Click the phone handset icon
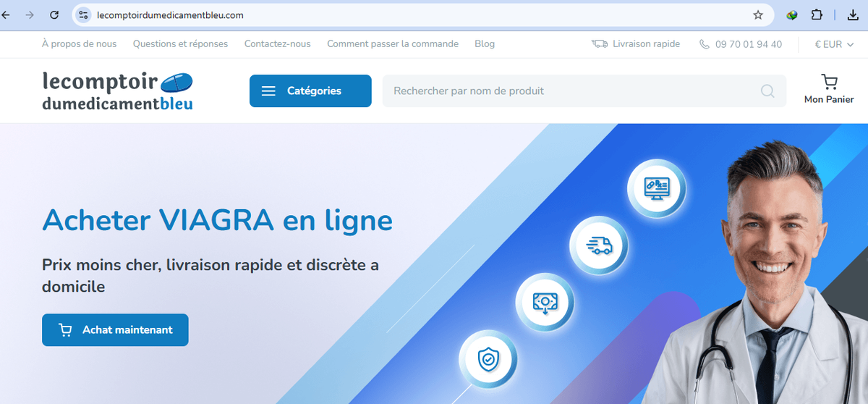868x404 pixels. pos(705,44)
